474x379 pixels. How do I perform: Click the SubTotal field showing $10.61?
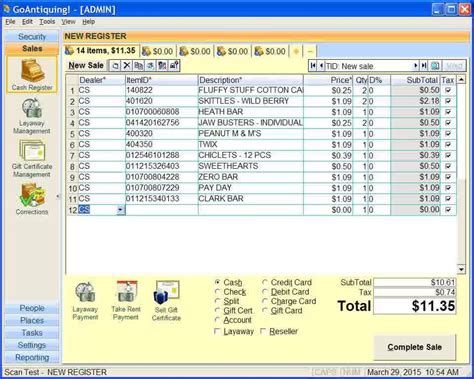[414, 282]
